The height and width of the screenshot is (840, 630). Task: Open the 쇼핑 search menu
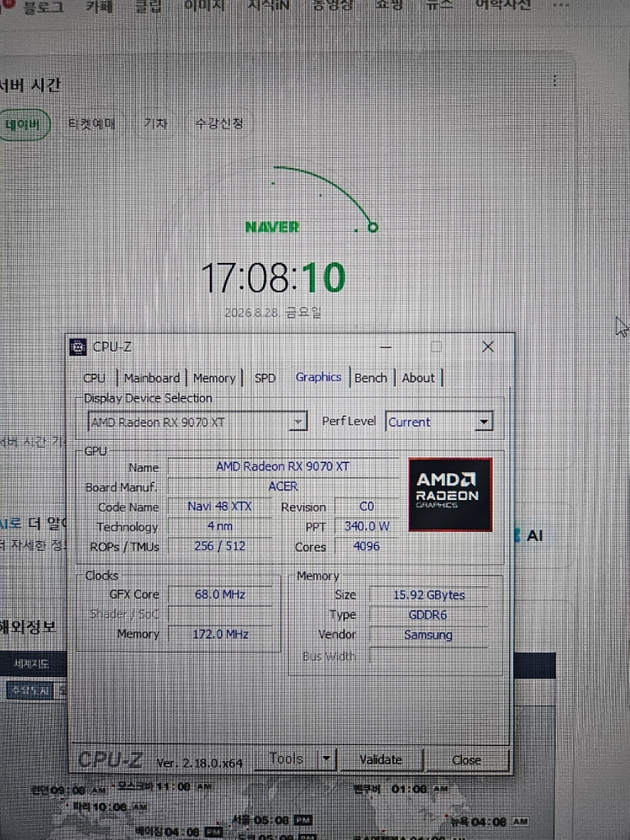tap(389, 7)
